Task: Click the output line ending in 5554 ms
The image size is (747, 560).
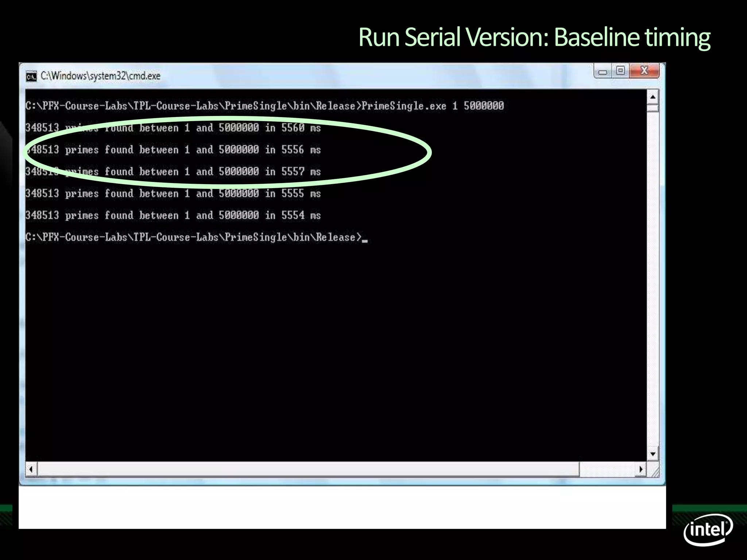Action: [173, 215]
